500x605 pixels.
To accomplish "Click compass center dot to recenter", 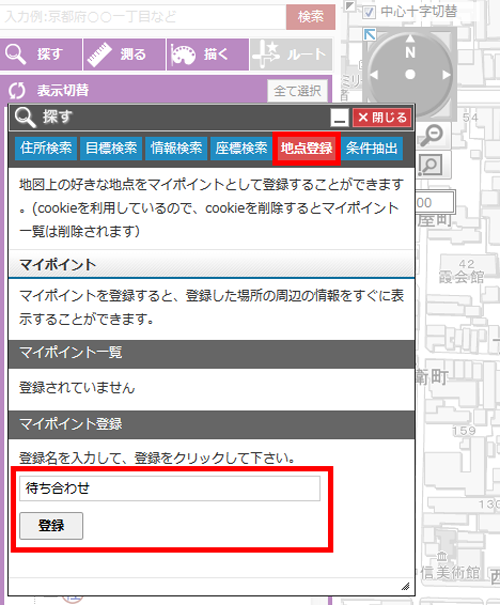I will pyautogui.click(x=410, y=74).
